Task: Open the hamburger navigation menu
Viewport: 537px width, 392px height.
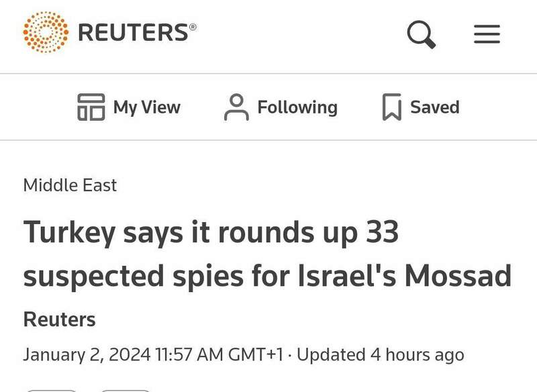Action: point(487,34)
